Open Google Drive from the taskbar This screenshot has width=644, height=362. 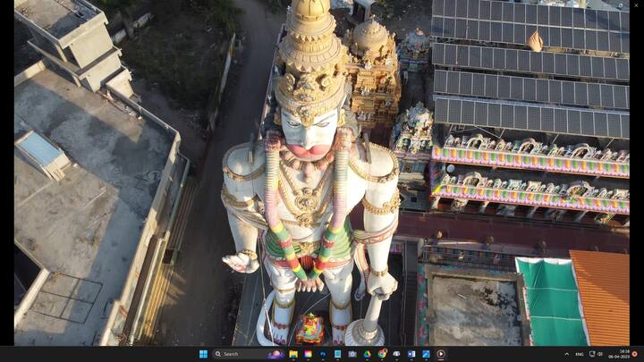click(x=368, y=354)
